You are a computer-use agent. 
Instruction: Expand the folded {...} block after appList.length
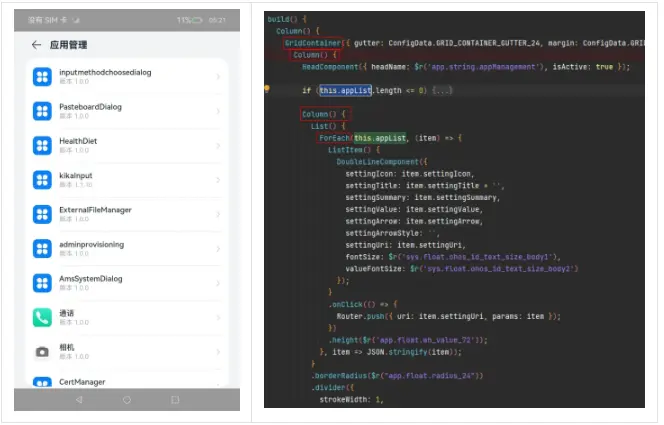(x=443, y=91)
